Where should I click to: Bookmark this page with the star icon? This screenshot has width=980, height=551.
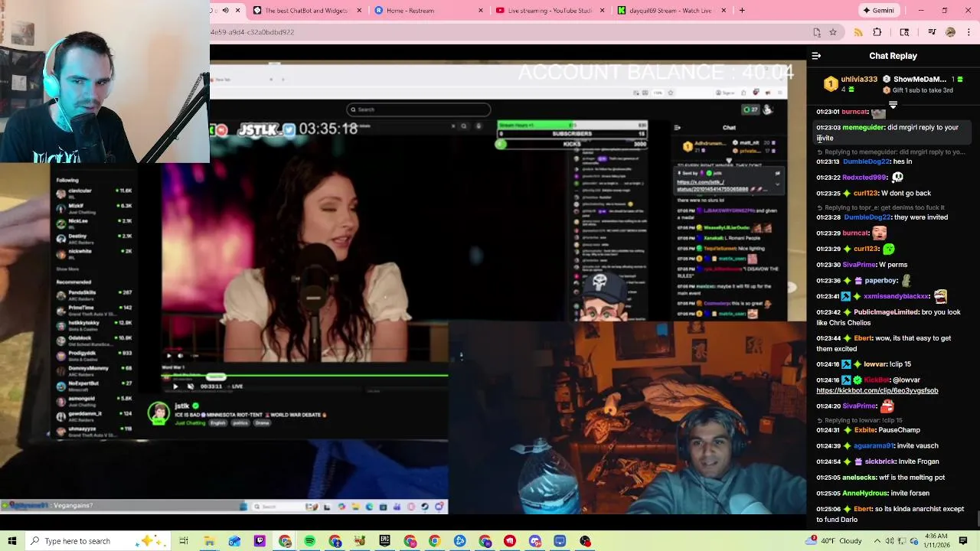coord(833,32)
